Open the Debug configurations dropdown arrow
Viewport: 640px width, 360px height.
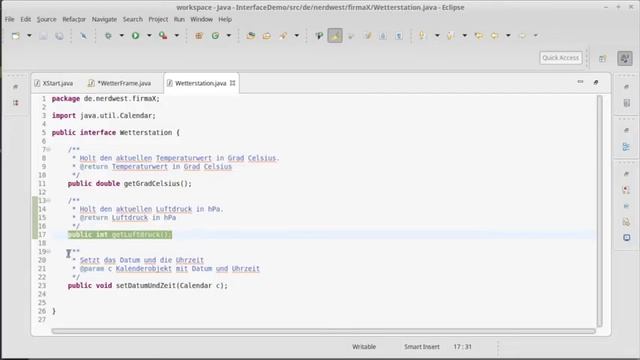[x=122, y=36]
